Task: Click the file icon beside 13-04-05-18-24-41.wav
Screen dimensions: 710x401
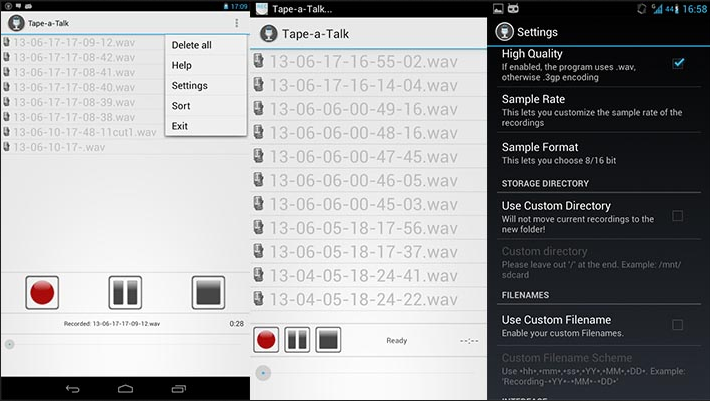Action: point(259,274)
